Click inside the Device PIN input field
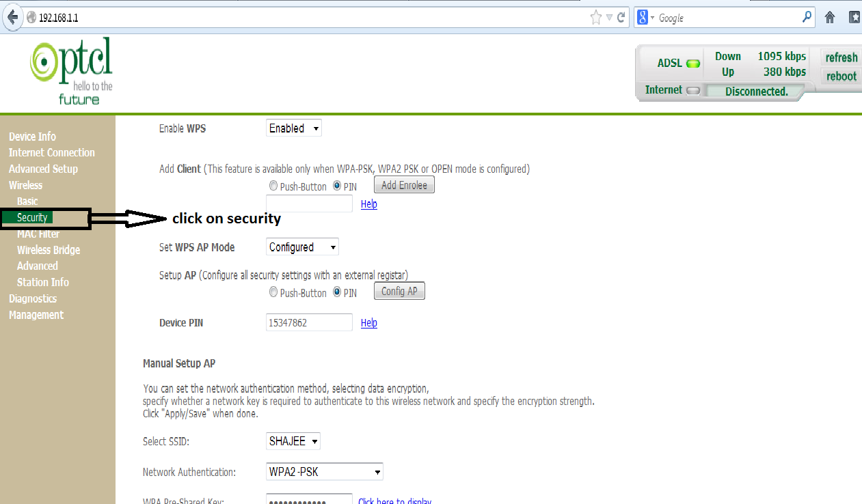Image resolution: width=862 pixels, height=504 pixels. [309, 322]
